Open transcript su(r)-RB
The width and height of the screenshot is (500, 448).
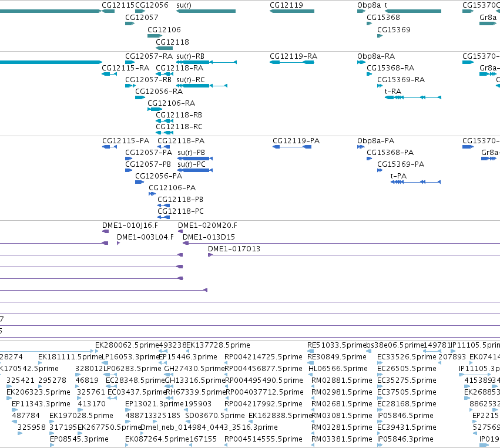tap(206, 62)
